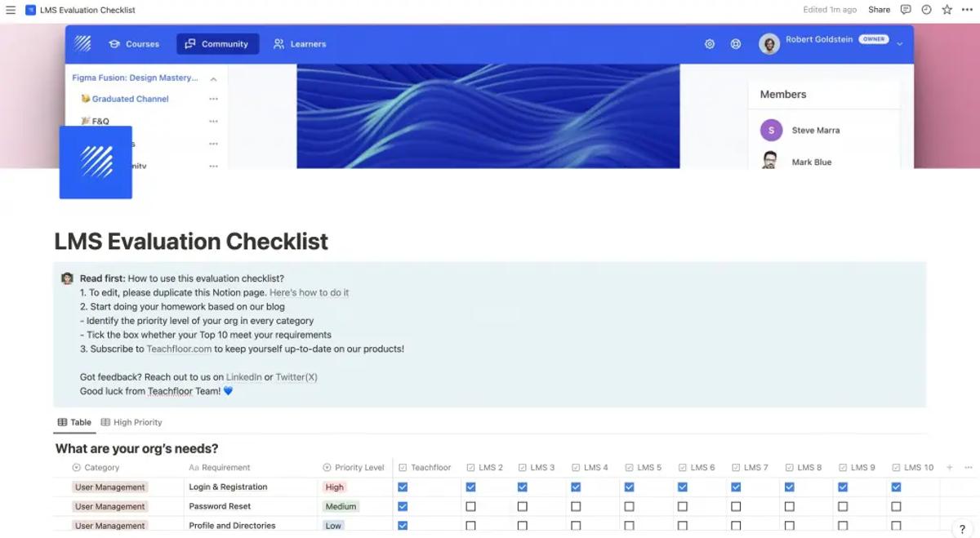Check LMS 9 for Password Reset
This screenshot has width=980, height=538.
point(843,506)
